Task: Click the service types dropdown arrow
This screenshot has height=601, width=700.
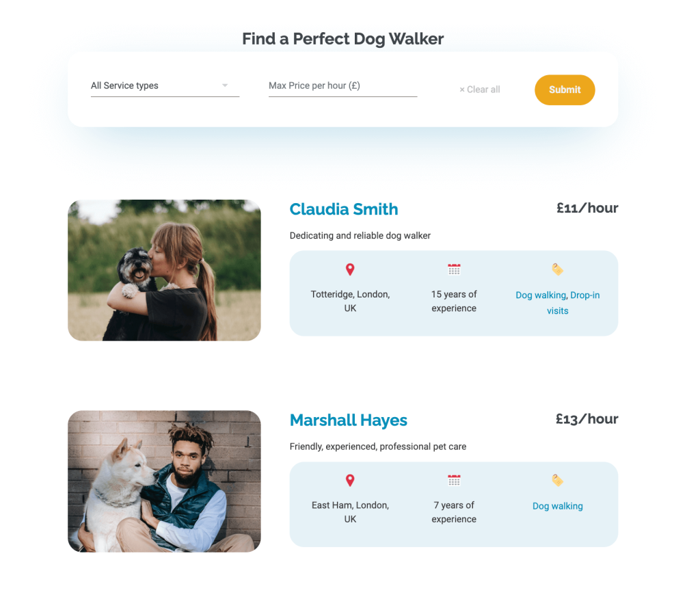Action: tap(225, 85)
